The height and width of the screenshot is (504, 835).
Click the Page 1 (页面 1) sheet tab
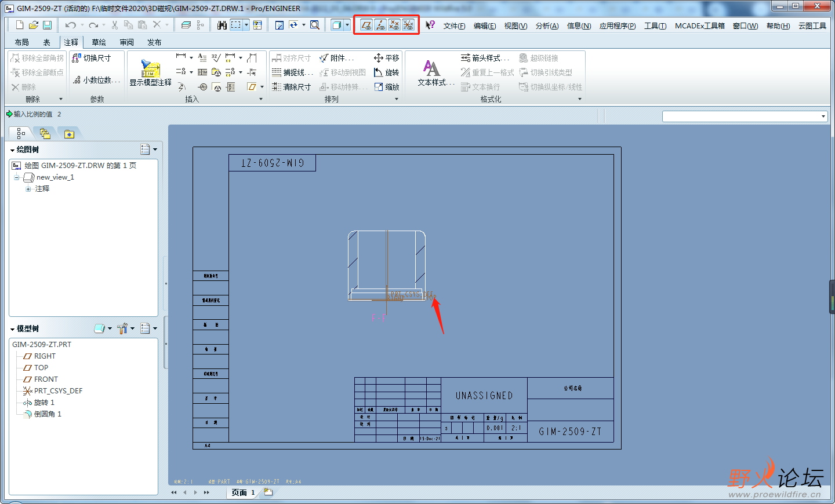(244, 492)
